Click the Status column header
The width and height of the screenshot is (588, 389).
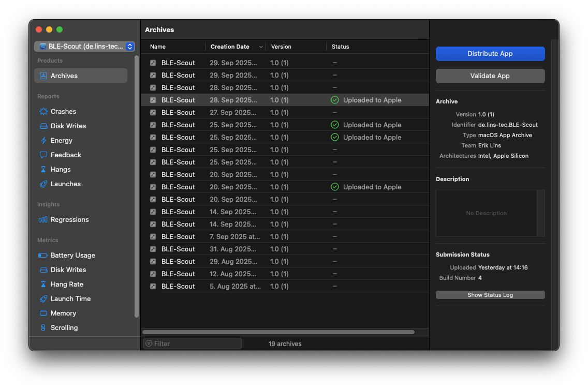point(340,47)
